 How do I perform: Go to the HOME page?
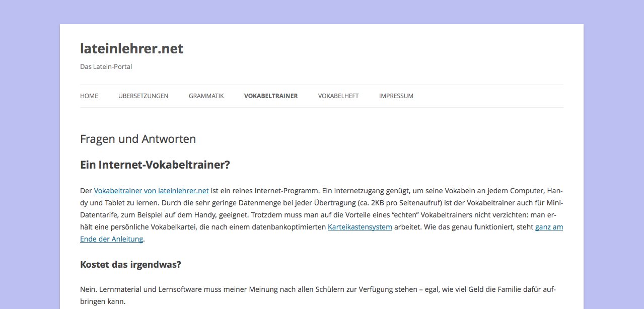click(89, 96)
